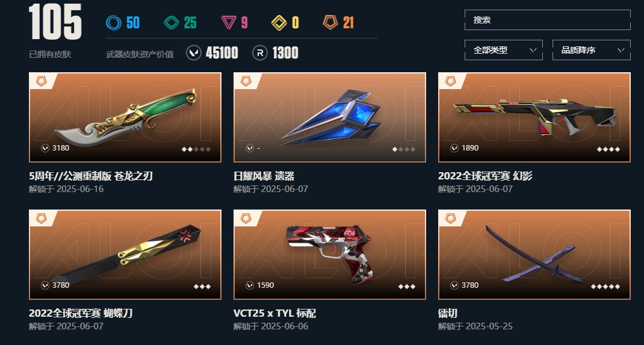Click the Radianite icon beside 1300
Screen dimensions: 644x345
(260, 53)
